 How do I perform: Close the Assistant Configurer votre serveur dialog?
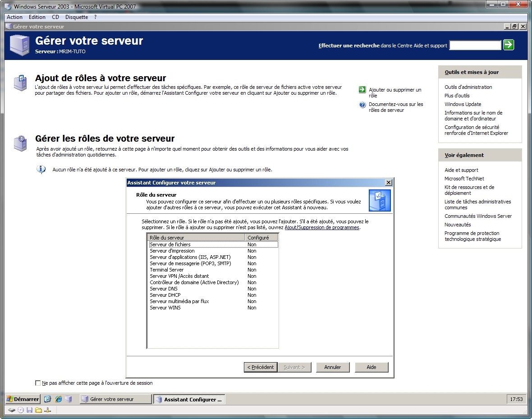click(x=389, y=182)
